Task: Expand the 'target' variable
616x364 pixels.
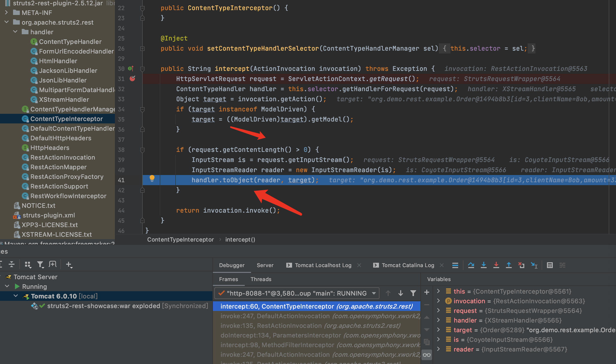Action: [x=438, y=330]
